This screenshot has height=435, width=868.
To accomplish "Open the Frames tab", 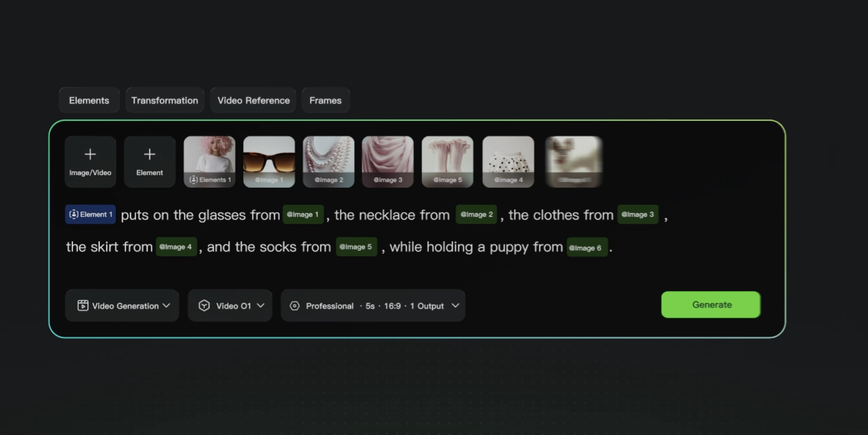I will [325, 101].
